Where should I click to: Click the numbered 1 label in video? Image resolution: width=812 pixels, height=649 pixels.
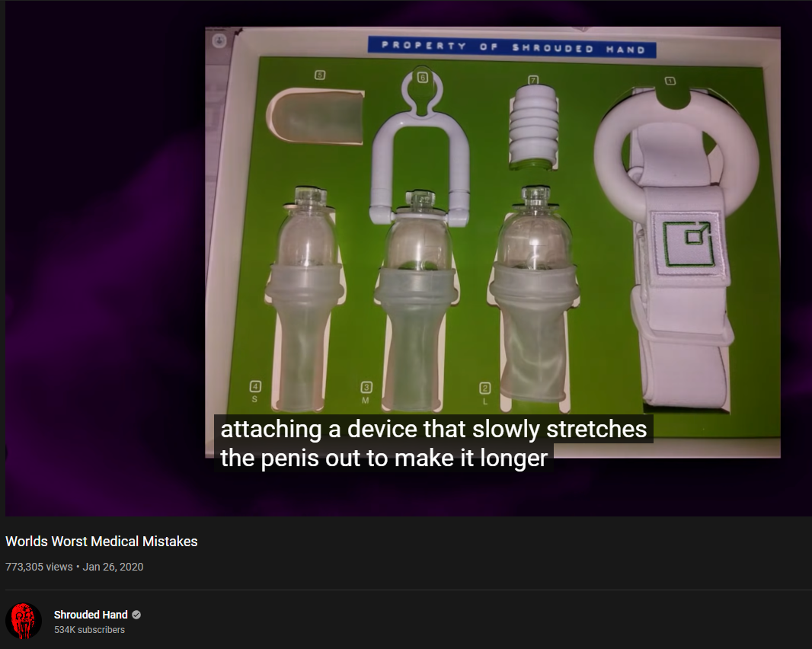[670, 81]
